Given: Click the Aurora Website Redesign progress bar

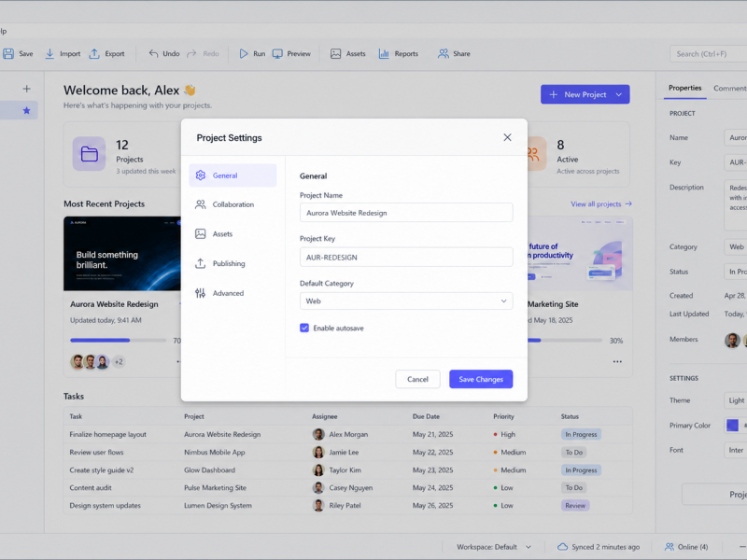Looking at the screenshot, I should click(x=118, y=341).
